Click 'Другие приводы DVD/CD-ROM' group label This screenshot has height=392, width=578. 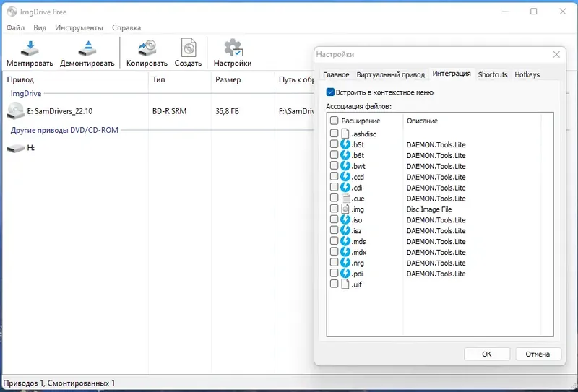(64, 130)
